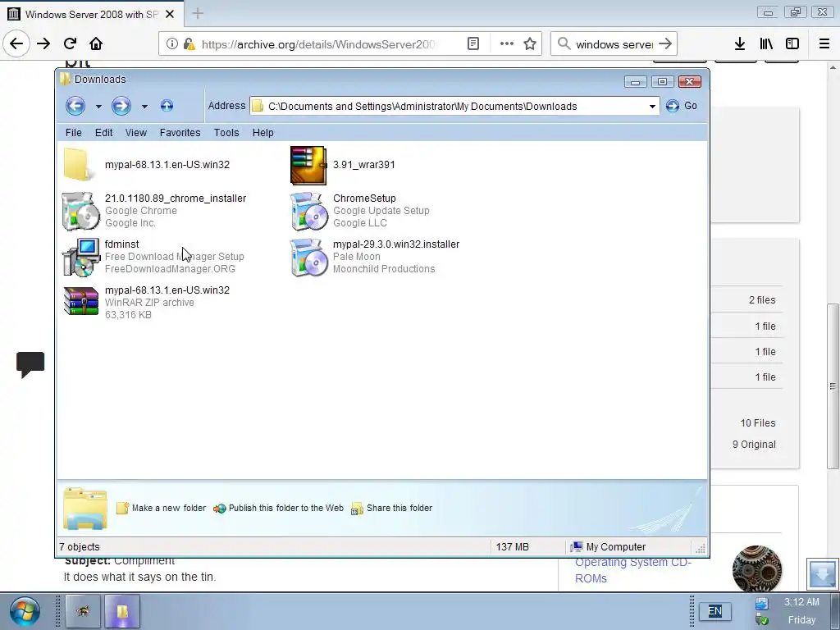This screenshot has height=630, width=840.
Task: Open a new browser tab with plus
Action: 198,14
